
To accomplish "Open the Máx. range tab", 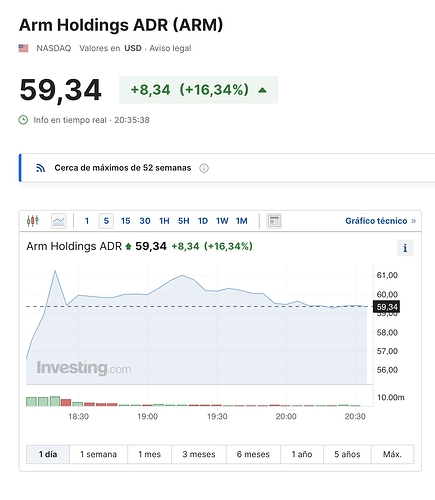I will (x=392, y=454).
